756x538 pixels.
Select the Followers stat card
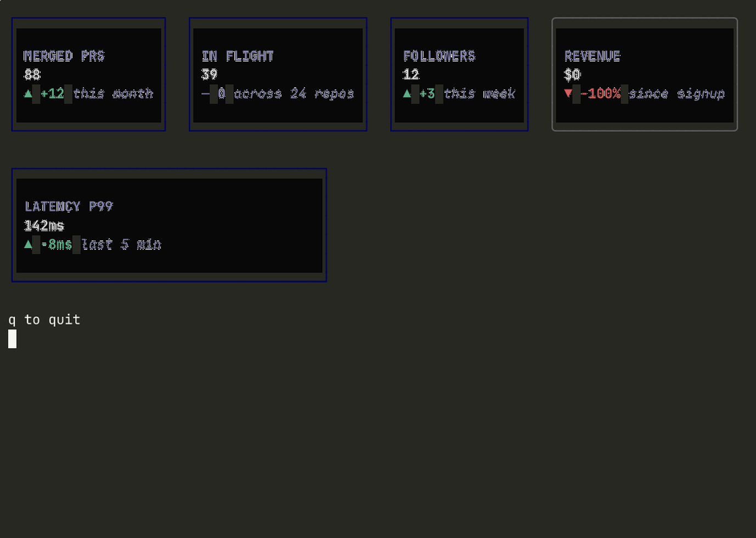(x=459, y=74)
